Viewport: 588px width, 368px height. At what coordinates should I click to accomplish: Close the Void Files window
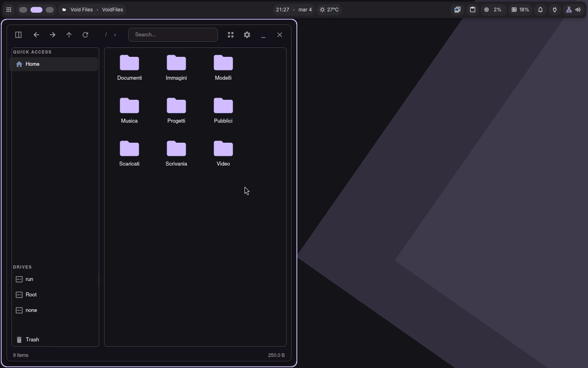click(x=280, y=35)
